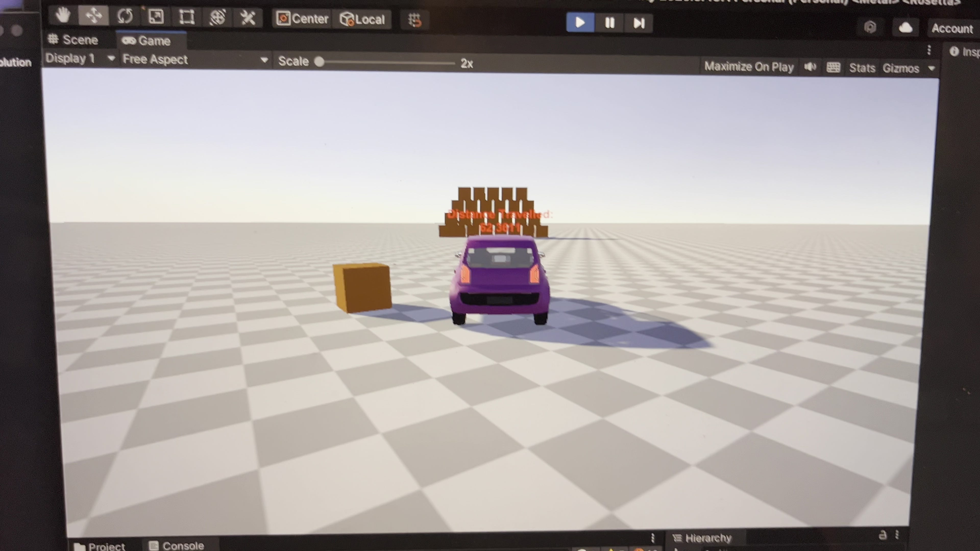Open the Console tab
Screen dimensions: 980x551
tap(177, 546)
